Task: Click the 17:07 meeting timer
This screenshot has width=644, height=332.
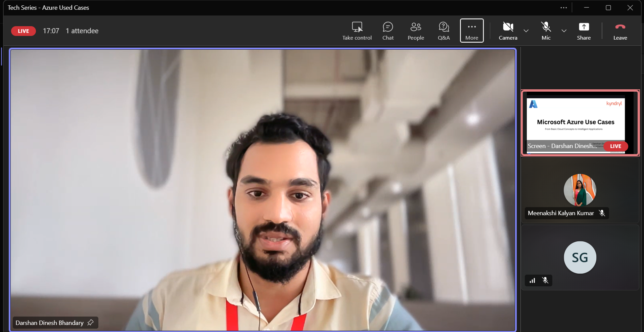Action: click(51, 31)
